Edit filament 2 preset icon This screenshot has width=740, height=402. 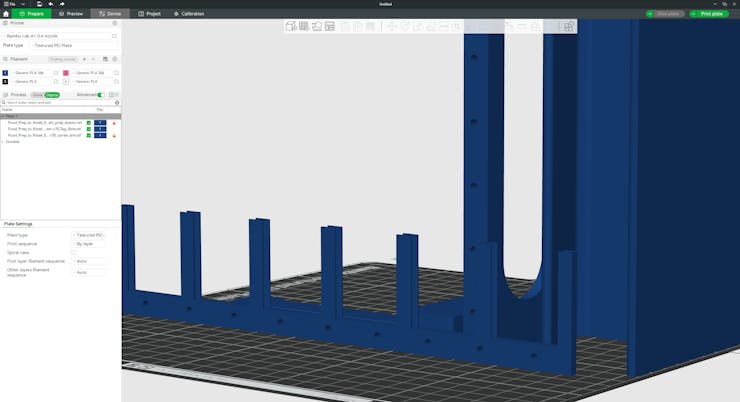pos(116,73)
